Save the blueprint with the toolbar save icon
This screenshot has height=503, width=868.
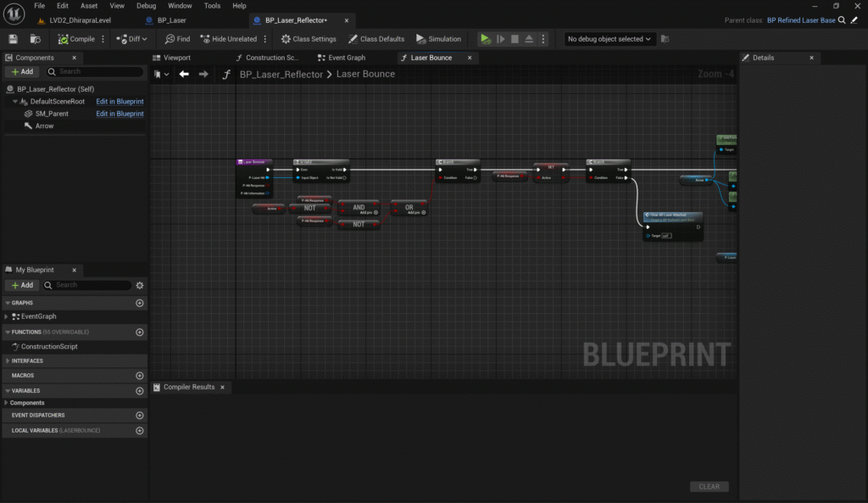click(13, 39)
